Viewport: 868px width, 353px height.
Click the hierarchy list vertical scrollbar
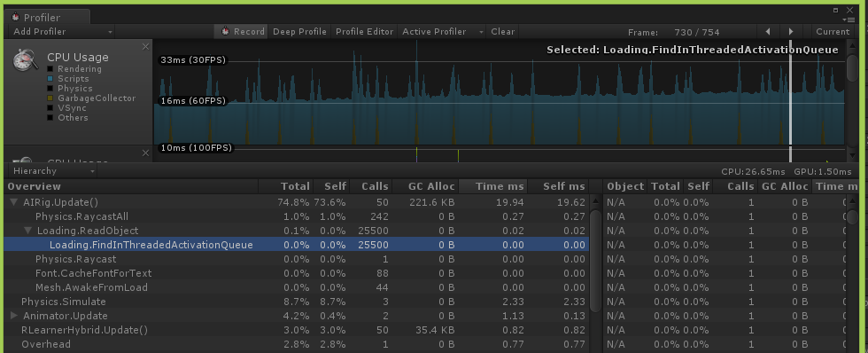pyautogui.click(x=595, y=260)
